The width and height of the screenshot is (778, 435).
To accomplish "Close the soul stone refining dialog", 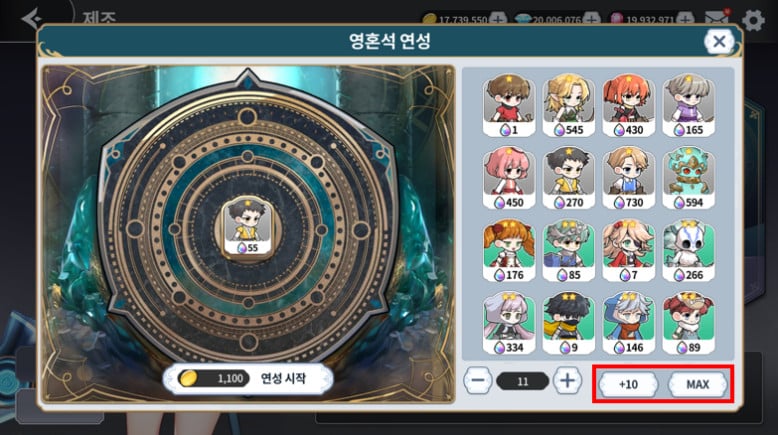I will tap(719, 42).
